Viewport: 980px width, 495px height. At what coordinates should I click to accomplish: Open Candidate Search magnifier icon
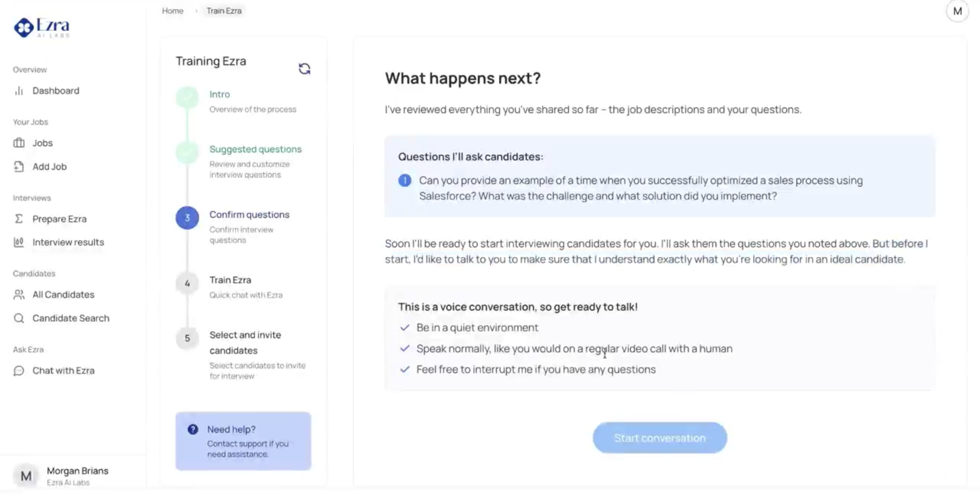point(19,318)
